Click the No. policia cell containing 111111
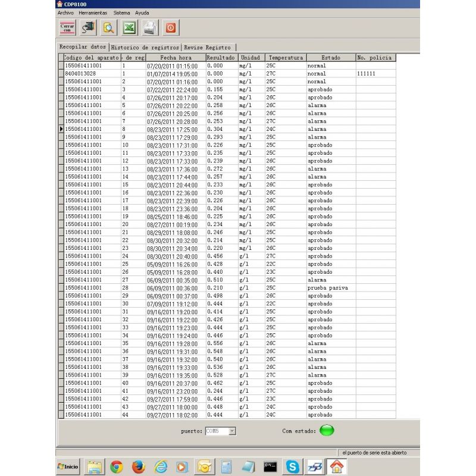 (x=375, y=73)
